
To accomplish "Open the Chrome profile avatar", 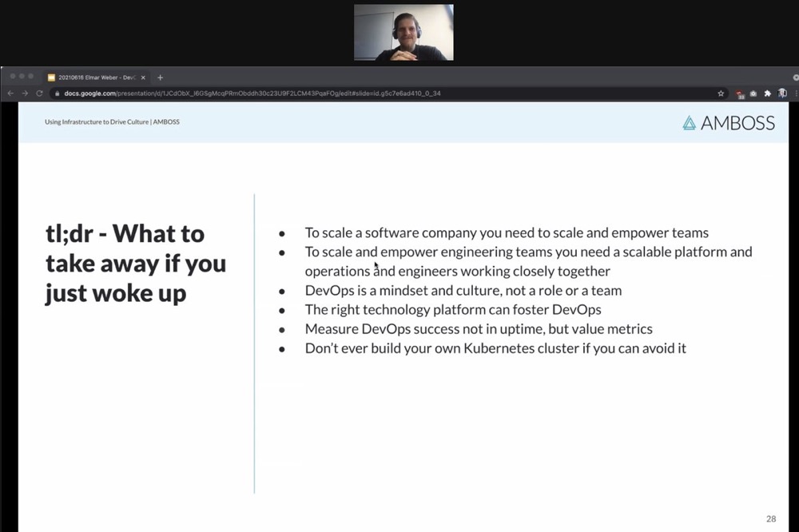I will 782,93.
